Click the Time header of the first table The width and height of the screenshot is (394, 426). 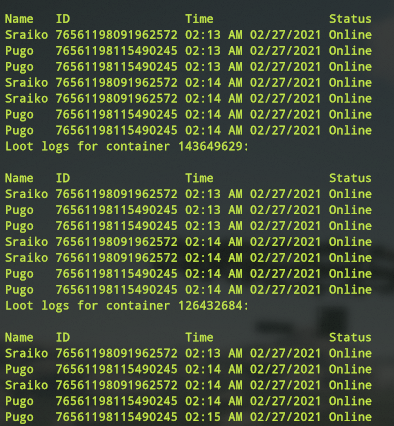(199, 19)
